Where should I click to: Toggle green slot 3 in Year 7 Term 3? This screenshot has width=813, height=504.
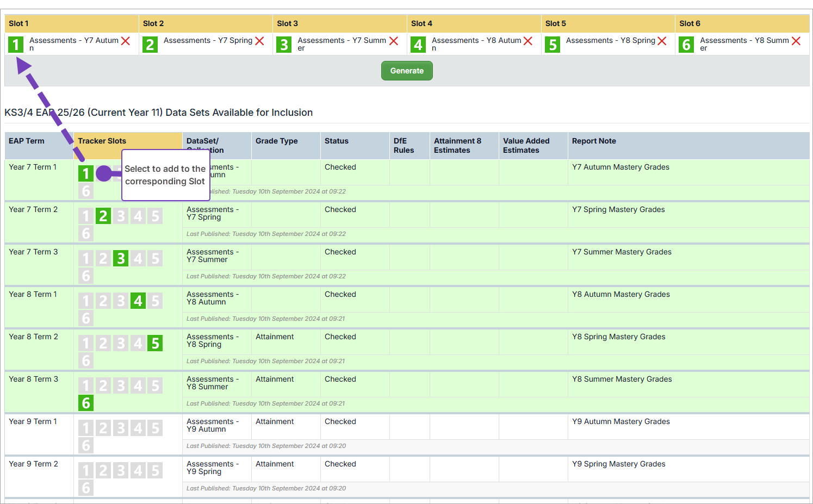pyautogui.click(x=121, y=258)
